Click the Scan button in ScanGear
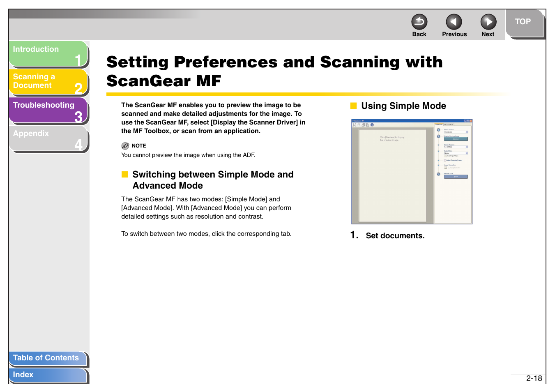 pyautogui.click(x=456, y=177)
